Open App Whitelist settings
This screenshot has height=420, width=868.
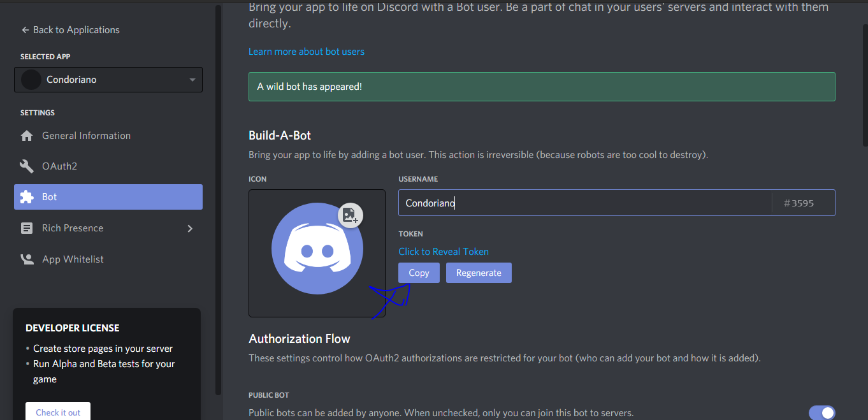click(x=108, y=259)
